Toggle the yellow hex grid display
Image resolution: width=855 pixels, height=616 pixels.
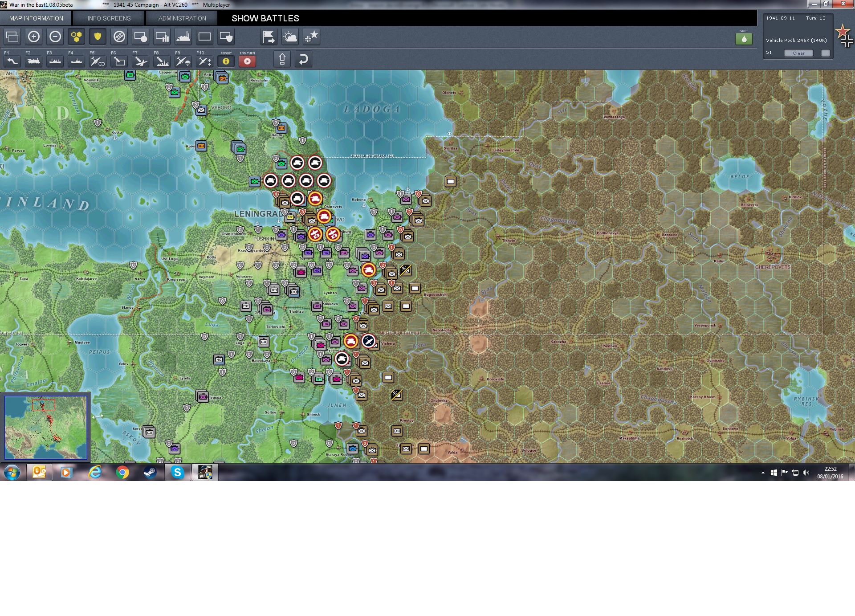76,37
